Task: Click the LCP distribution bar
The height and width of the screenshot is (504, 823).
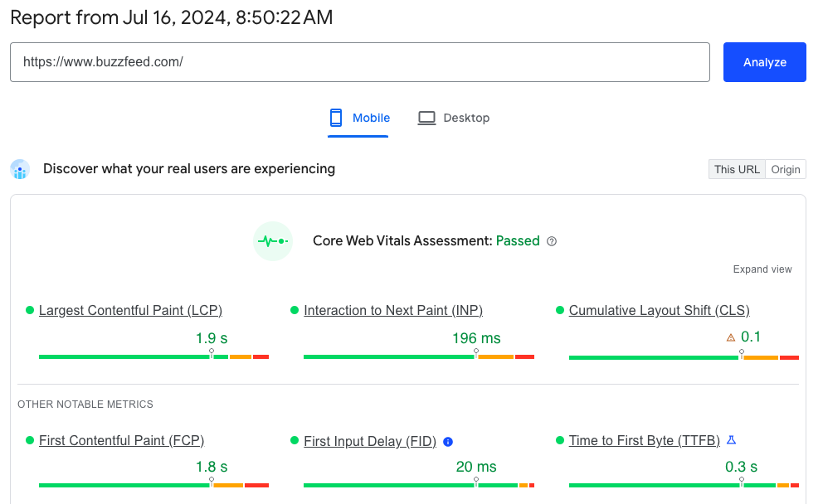Action: (153, 356)
